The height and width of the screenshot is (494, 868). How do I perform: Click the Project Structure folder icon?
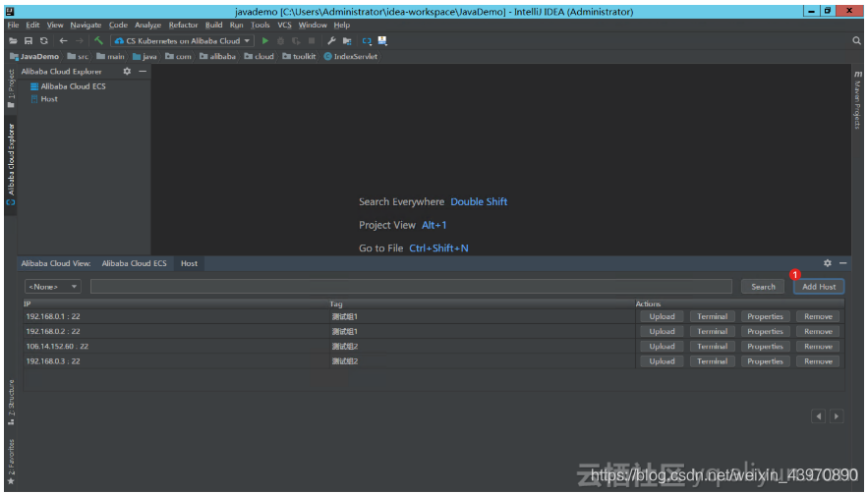click(347, 41)
